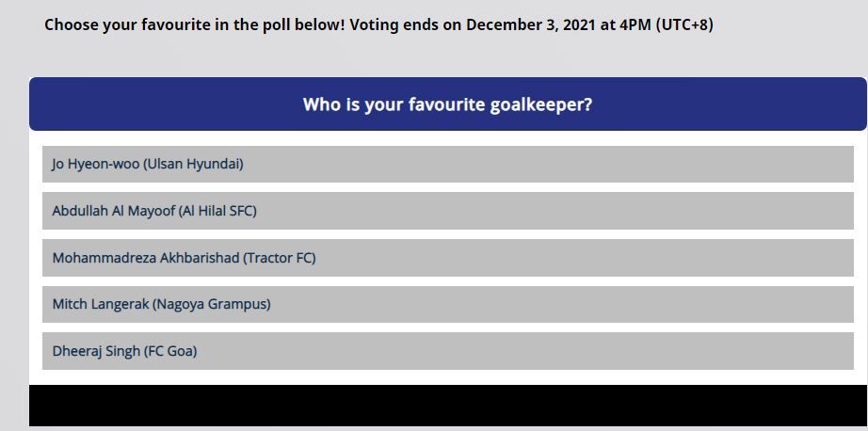868x431 pixels.
Task: Vote for Jo Hyeon-woo in the poll
Action: pos(447,164)
